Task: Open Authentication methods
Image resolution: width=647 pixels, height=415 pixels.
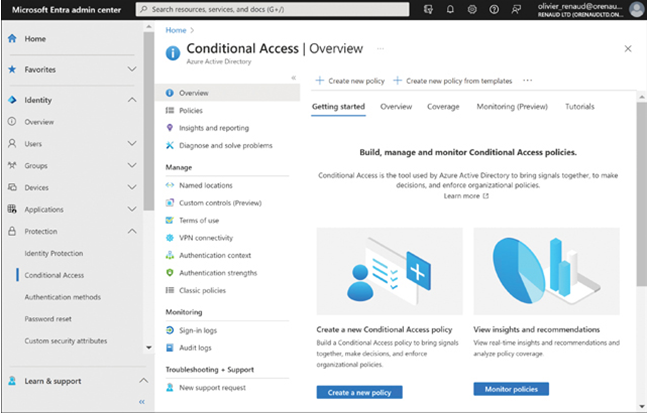Action: click(x=62, y=297)
